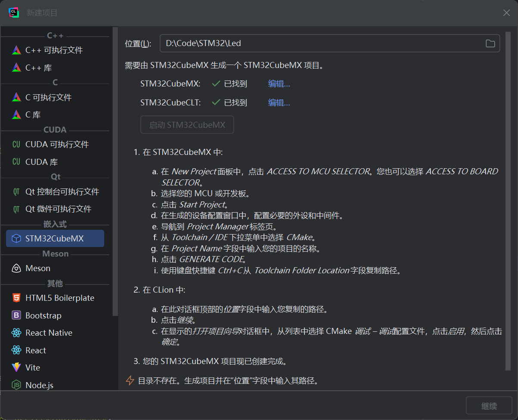The height and width of the screenshot is (420, 518).
Task: Click the Node.js hexagon icon
Action: pyautogui.click(x=16, y=385)
